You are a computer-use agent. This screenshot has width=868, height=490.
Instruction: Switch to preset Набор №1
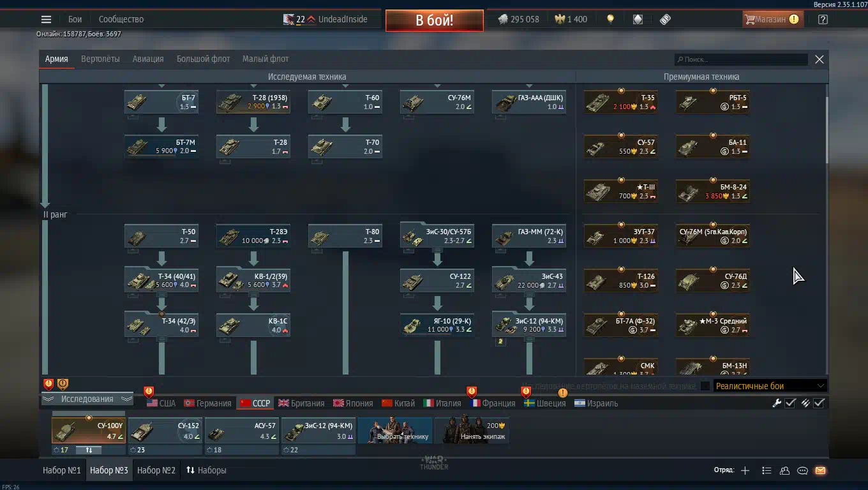pyautogui.click(x=62, y=470)
